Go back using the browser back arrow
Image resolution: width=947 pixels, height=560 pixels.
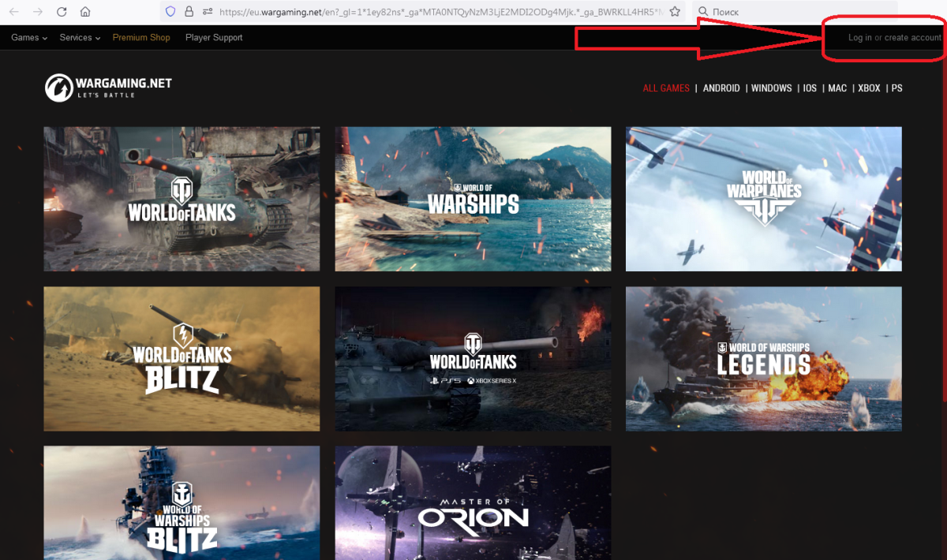13,12
